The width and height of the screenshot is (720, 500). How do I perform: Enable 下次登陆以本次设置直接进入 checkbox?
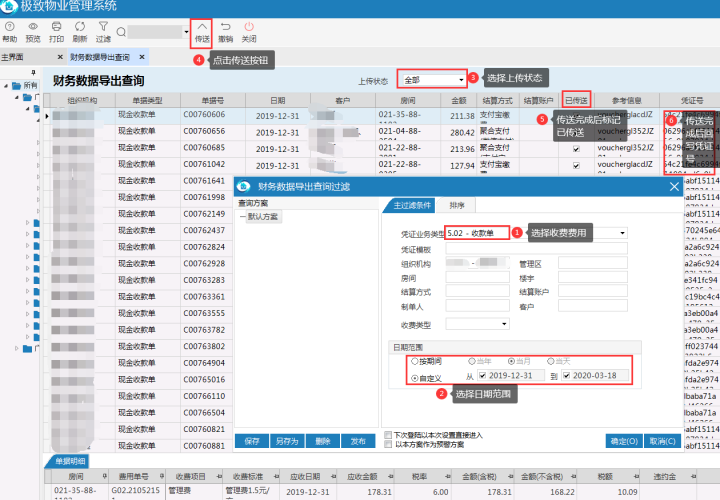(x=388, y=435)
